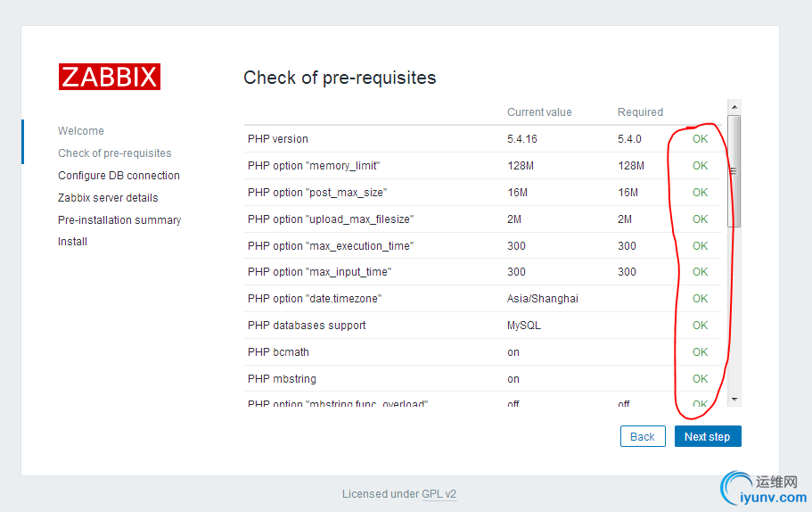Viewport: 812px width, 512px height.
Task: Click the ZABBIX logo
Action: tap(110, 77)
